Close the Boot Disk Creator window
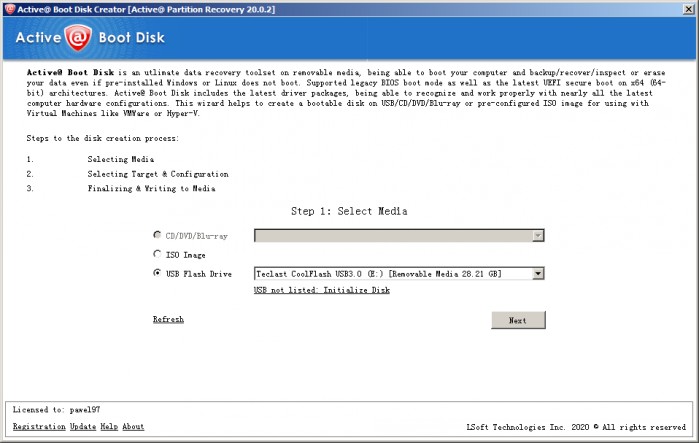 tap(689, 9)
